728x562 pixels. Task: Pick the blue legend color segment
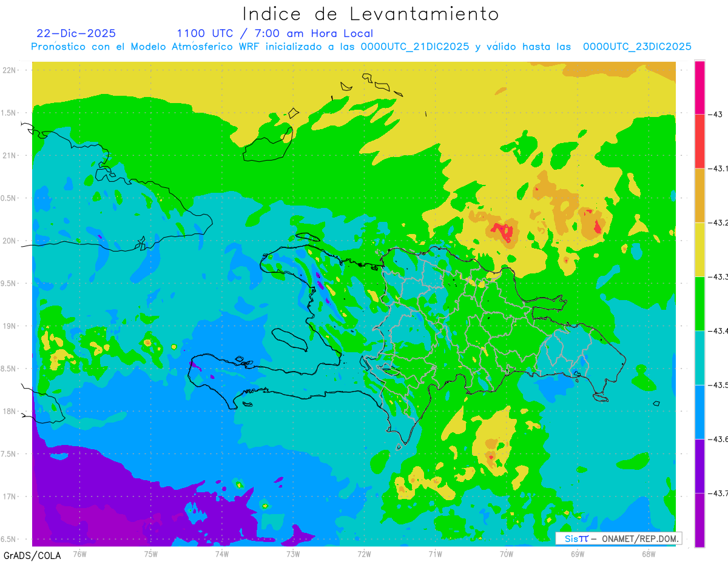tap(699, 412)
